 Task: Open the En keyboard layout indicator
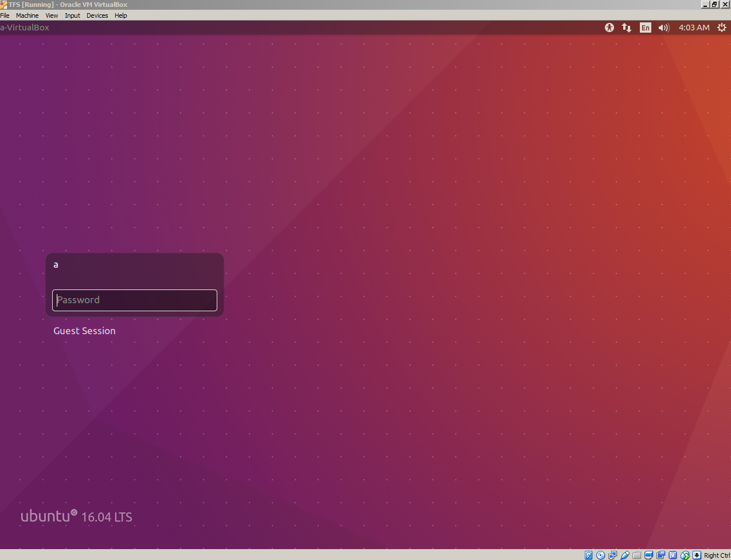click(646, 28)
